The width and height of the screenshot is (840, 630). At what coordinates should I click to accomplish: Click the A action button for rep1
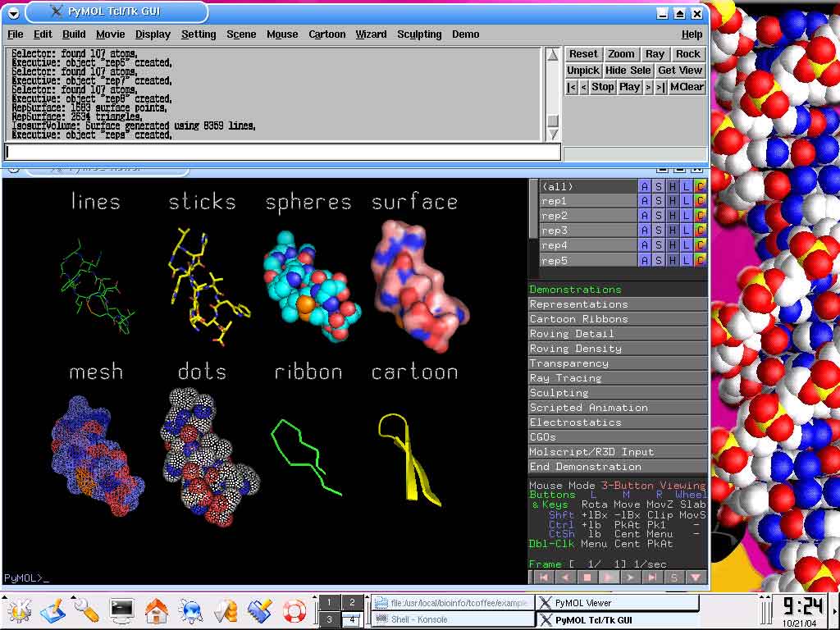pyautogui.click(x=645, y=201)
